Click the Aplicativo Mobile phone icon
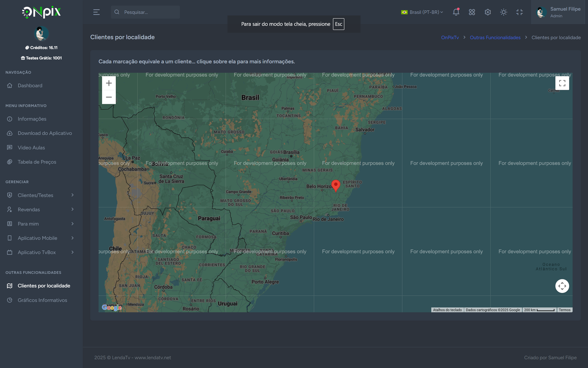Viewport: 588px width, 368px height. 10,238
